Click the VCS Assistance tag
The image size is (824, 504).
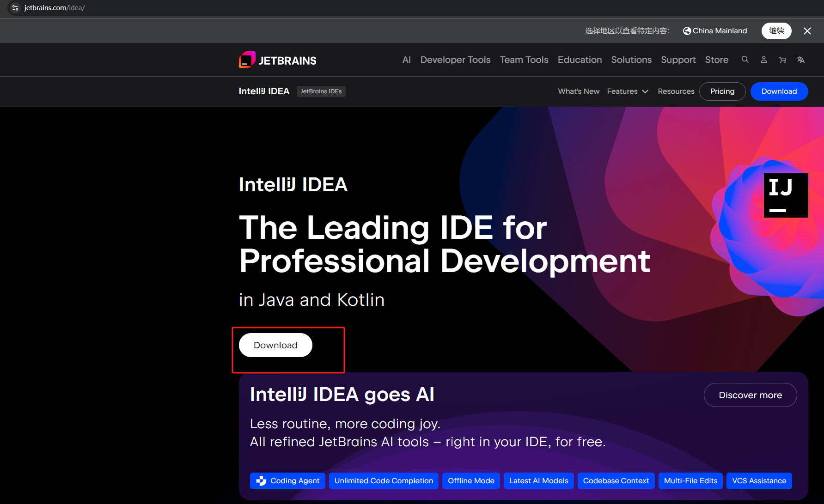pyautogui.click(x=759, y=481)
